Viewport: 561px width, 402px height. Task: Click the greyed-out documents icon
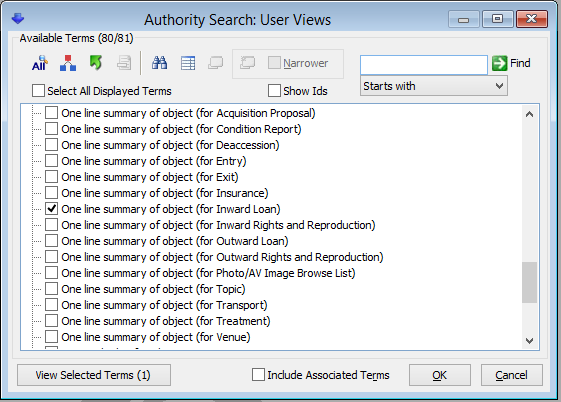[124, 63]
